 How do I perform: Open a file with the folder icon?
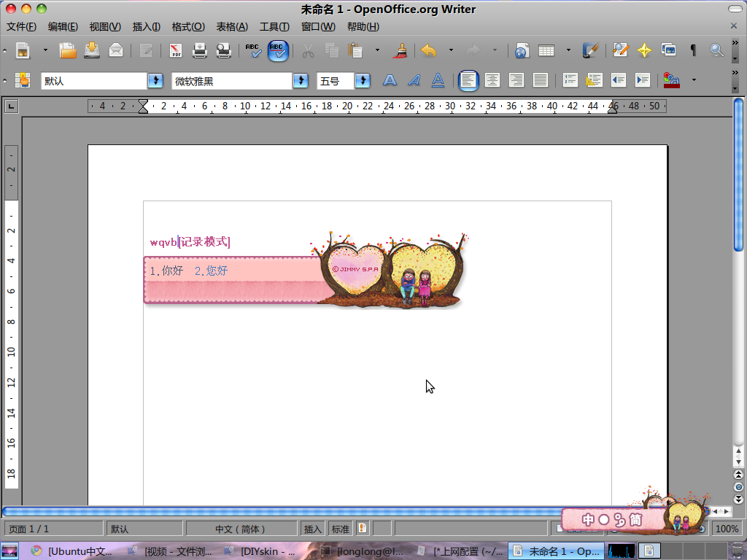pyautogui.click(x=68, y=50)
